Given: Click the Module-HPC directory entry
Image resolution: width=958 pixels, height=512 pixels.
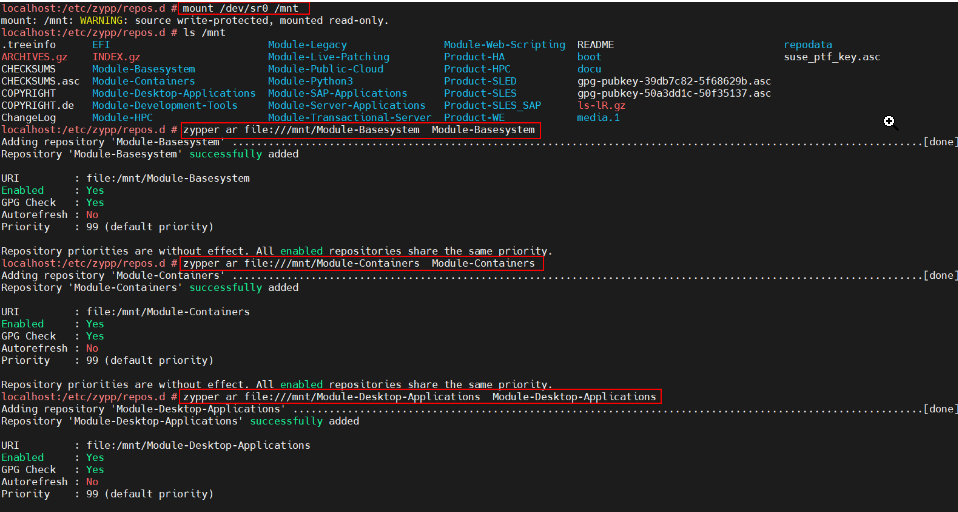Looking at the screenshot, I should (x=123, y=117).
